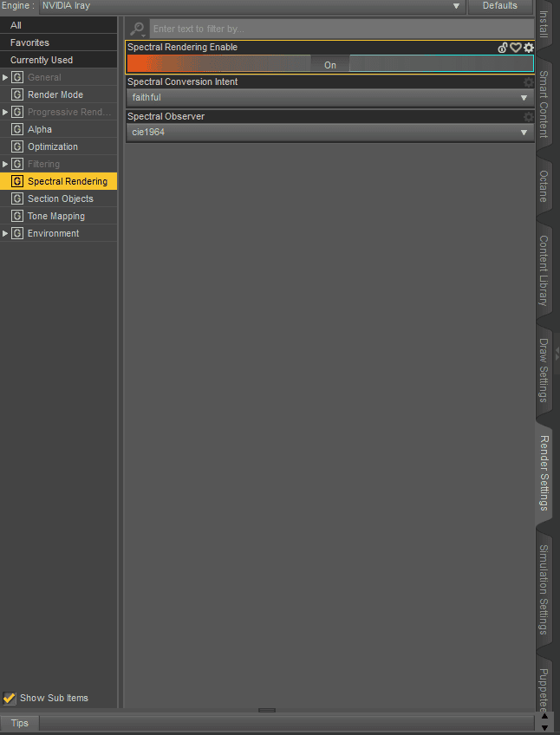This screenshot has height=735, width=560.
Task: Click the G icon beside Tone Mapping
Action: (17, 216)
